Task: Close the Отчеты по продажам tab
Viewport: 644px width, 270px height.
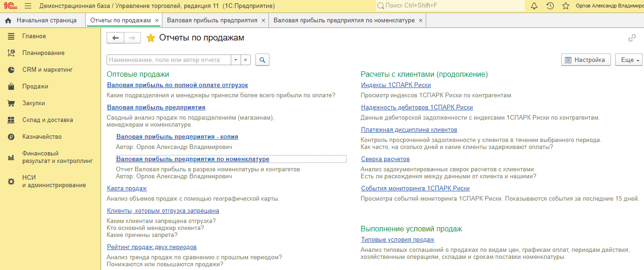Action: (x=157, y=20)
